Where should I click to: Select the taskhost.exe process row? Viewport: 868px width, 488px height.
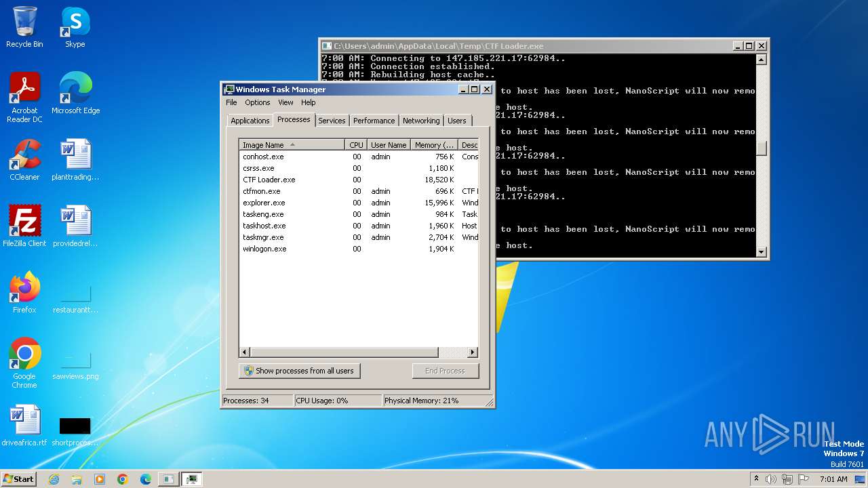coord(359,226)
